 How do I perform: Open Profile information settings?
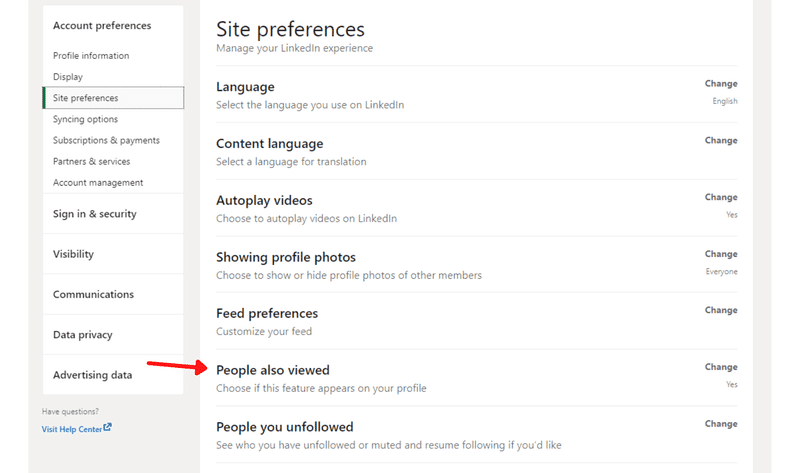click(x=91, y=56)
